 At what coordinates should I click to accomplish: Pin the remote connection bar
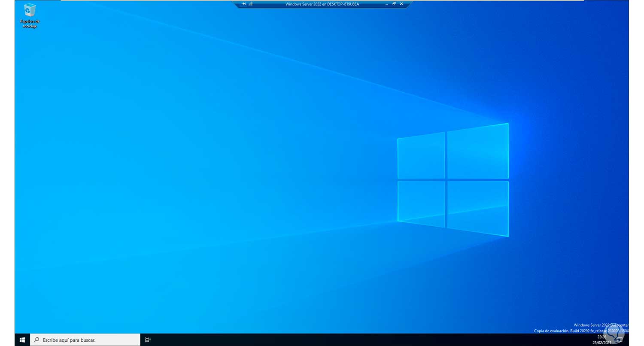click(x=244, y=4)
